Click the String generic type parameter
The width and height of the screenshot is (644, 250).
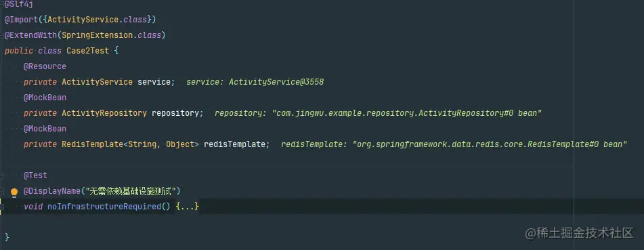(142, 144)
